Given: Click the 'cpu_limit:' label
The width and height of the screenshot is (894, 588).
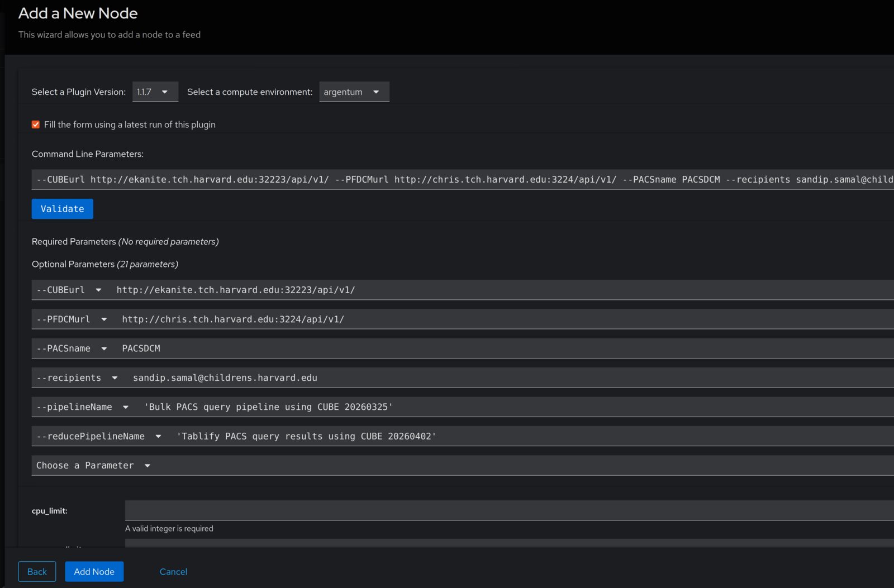Looking at the screenshot, I should click(50, 511).
